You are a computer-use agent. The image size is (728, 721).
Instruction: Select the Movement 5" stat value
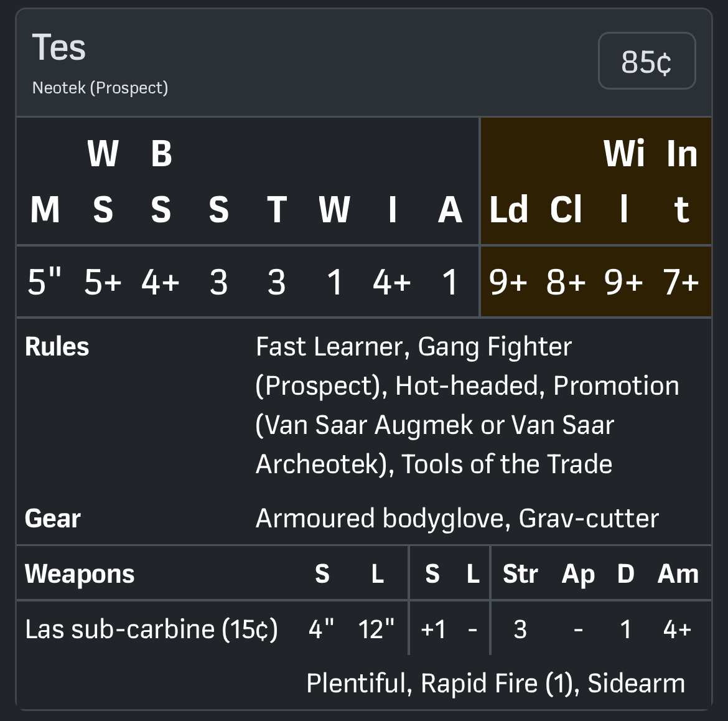click(x=45, y=282)
